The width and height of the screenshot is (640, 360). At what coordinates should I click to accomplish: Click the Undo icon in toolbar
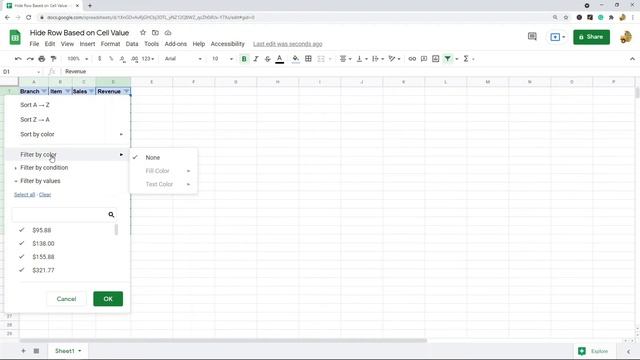click(x=18, y=59)
